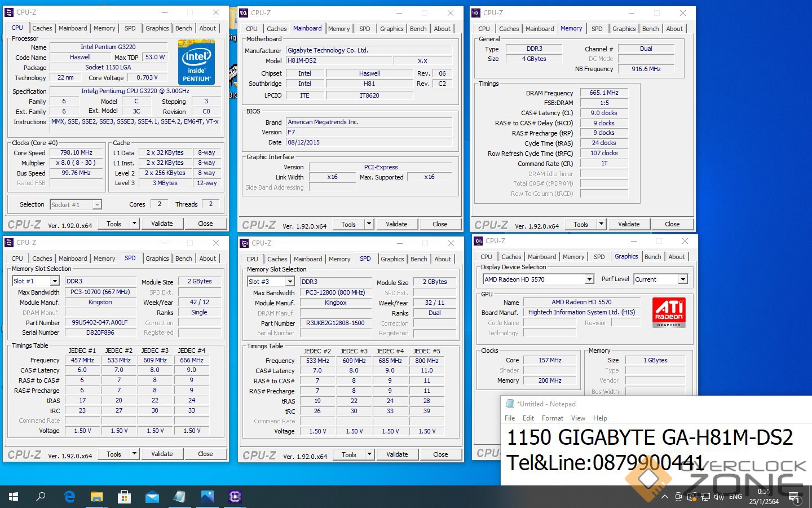
Task: Click the Module Manuf. value Kingbox
Action: [336, 303]
